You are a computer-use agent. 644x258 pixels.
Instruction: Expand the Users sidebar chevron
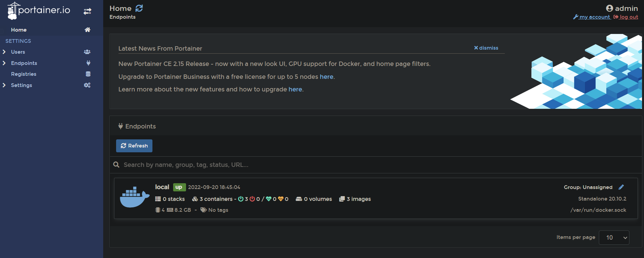coord(4,52)
